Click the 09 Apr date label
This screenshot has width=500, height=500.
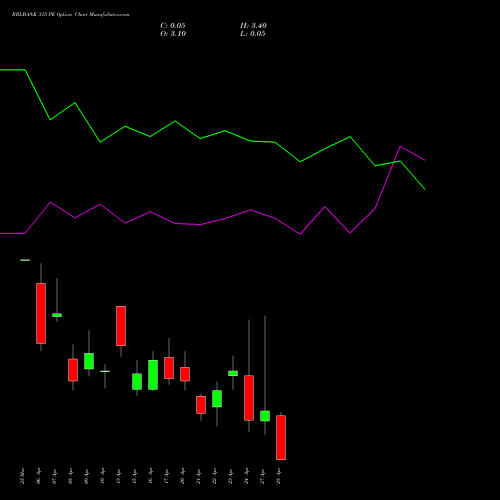tap(86, 476)
